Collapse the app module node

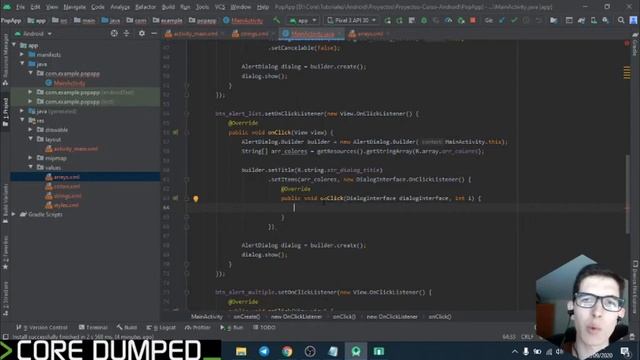pos(15,45)
